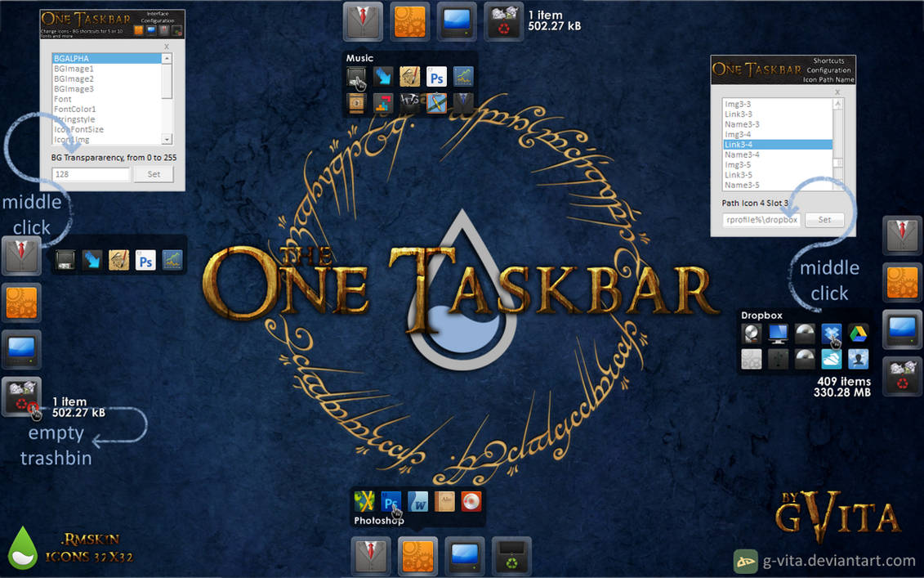The height and width of the screenshot is (578, 924).
Task: Open the suit shortcut on the left taskbar
Action: tap(21, 256)
